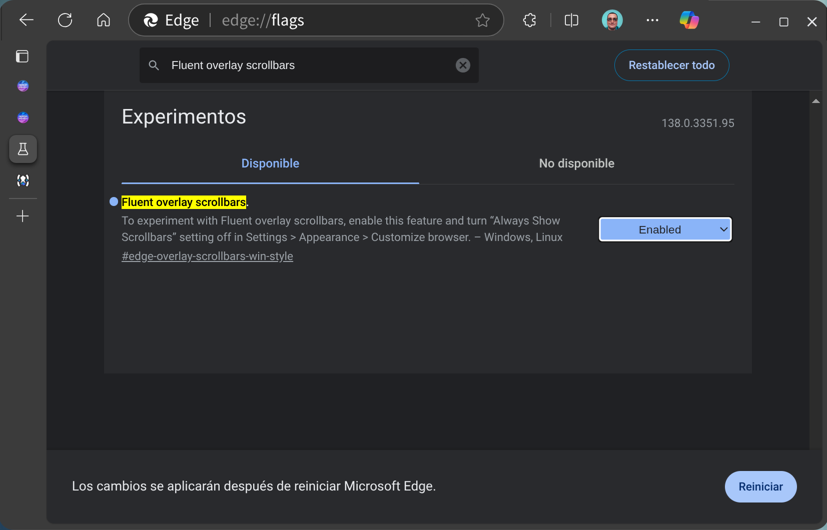Click the blue dot beside Fluent overlay scrollbars

(113, 201)
